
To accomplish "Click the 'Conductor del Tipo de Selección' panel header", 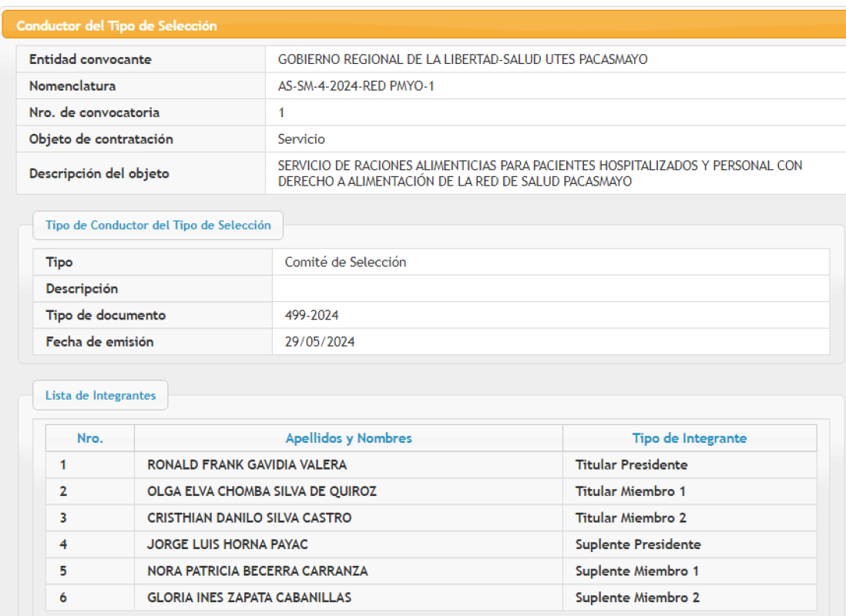I will pyautogui.click(x=424, y=25).
